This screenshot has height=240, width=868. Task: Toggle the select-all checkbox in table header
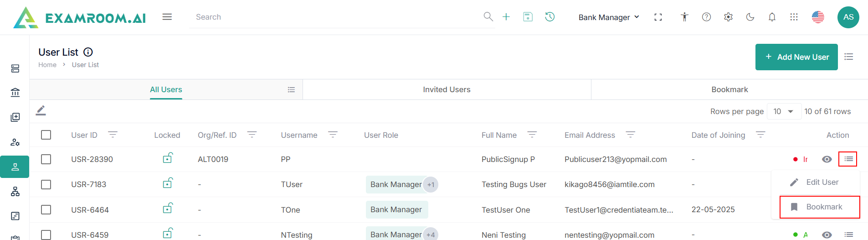point(46,135)
